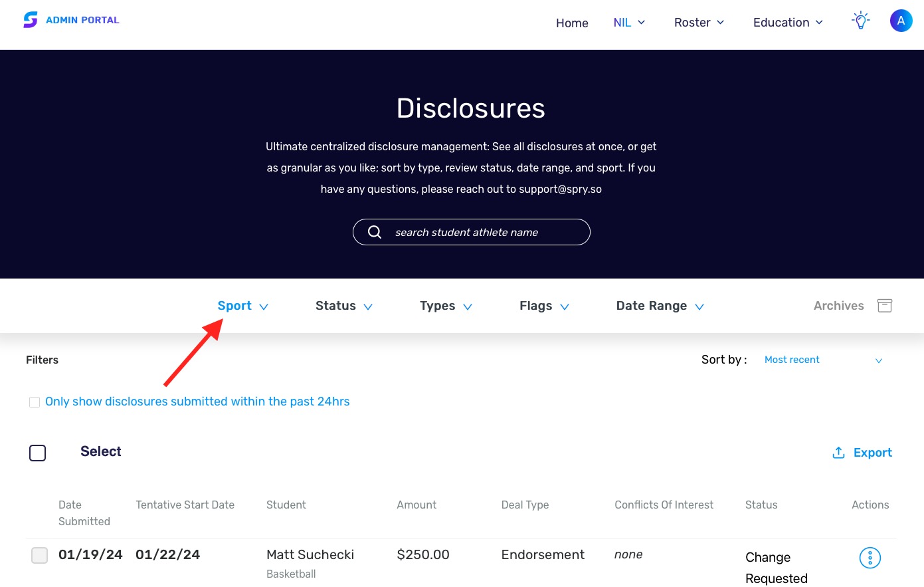This screenshot has width=924, height=587.
Task: Click the ADMIN PORTAL title link
Action: [x=82, y=20]
